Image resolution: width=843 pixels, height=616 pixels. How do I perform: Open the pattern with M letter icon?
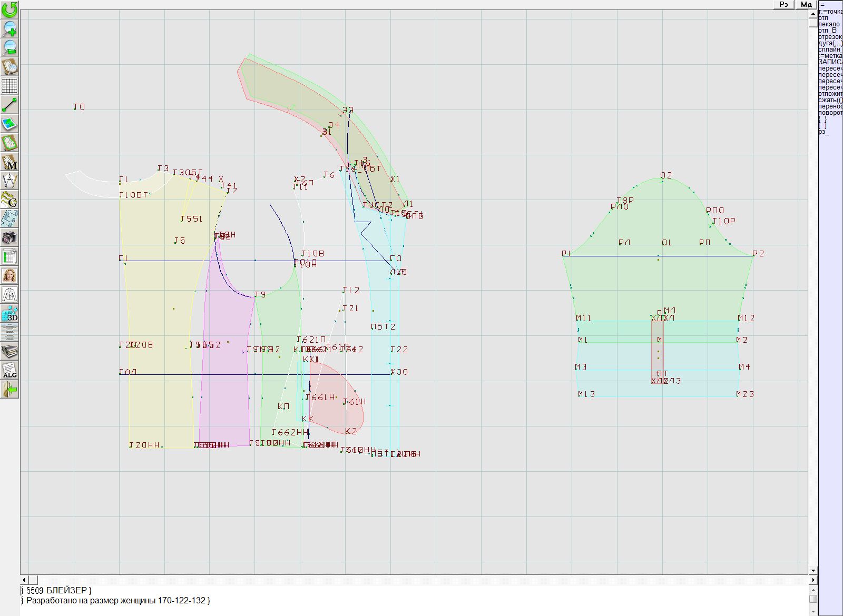9,162
